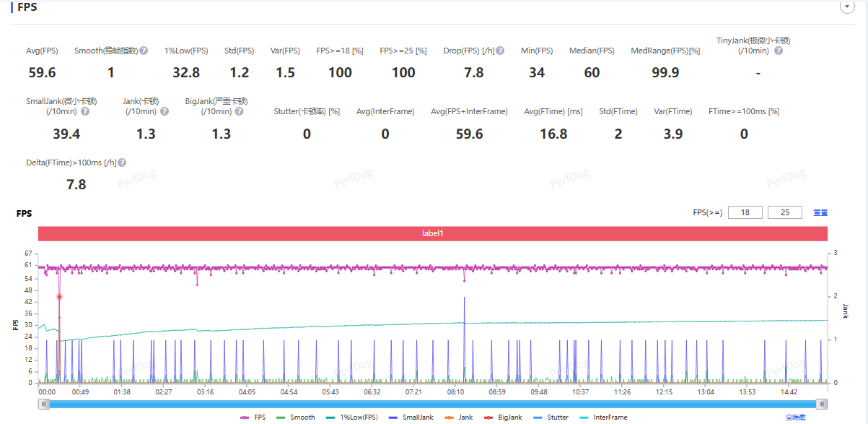The image size is (868, 424).
Task: Click left handle of time range slider
Action: click(x=45, y=404)
